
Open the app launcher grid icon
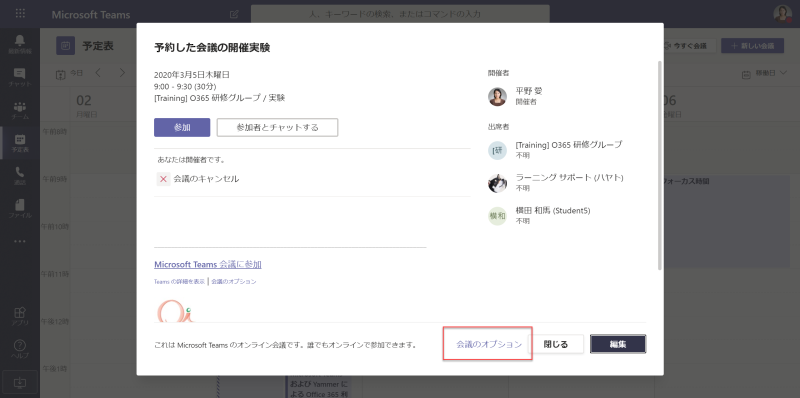point(20,14)
